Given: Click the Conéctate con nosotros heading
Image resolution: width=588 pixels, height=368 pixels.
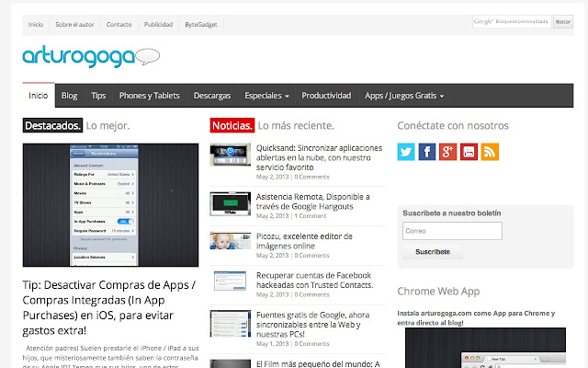Looking at the screenshot, I should [x=453, y=125].
